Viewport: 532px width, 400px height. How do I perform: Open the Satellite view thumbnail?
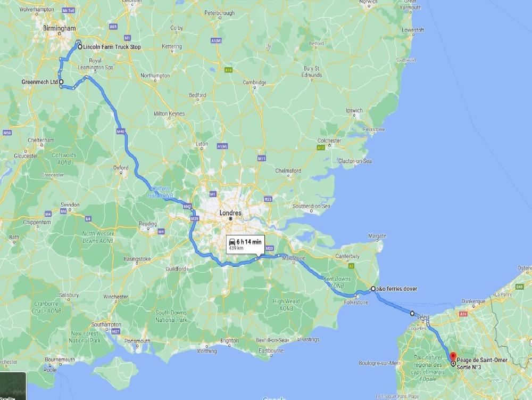(13, 386)
